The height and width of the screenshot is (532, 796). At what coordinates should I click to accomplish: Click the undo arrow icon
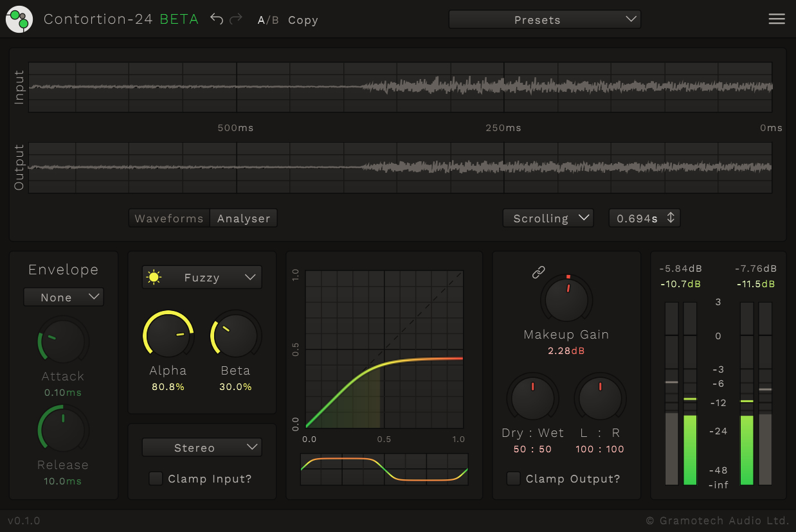coord(217,19)
